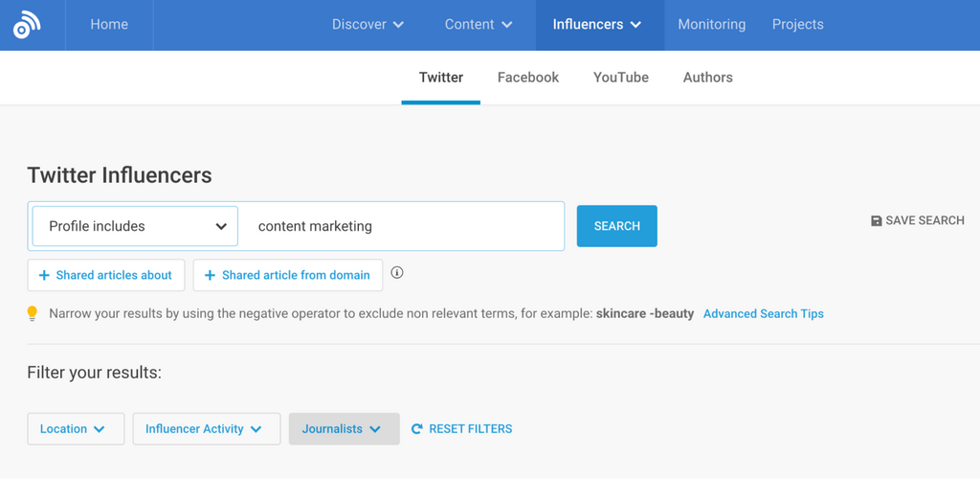Click plus icon on Shared article from domain

pos(210,276)
